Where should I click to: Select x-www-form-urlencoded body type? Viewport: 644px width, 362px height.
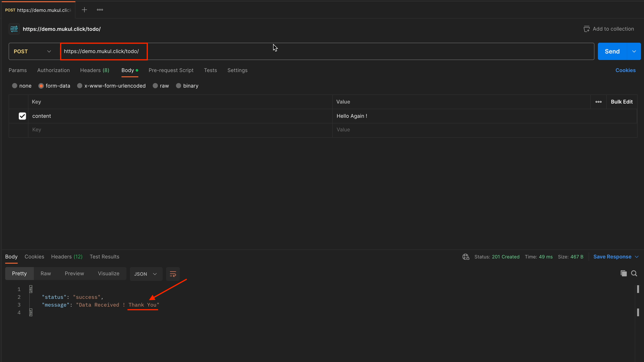coord(80,86)
